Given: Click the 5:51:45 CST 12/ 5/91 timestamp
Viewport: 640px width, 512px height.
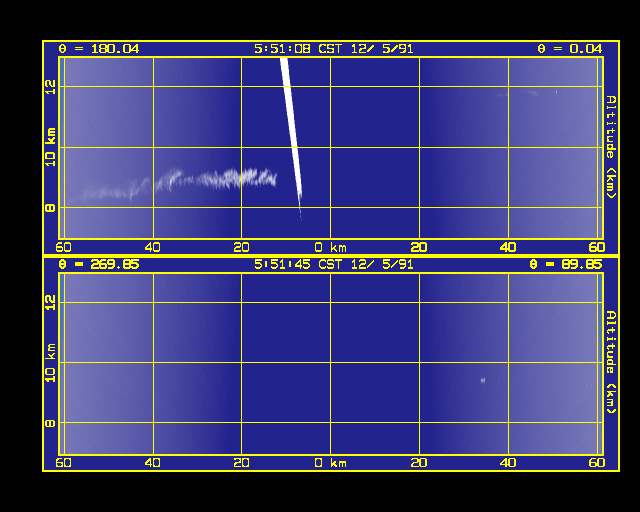Looking at the screenshot, I should coord(333,265).
